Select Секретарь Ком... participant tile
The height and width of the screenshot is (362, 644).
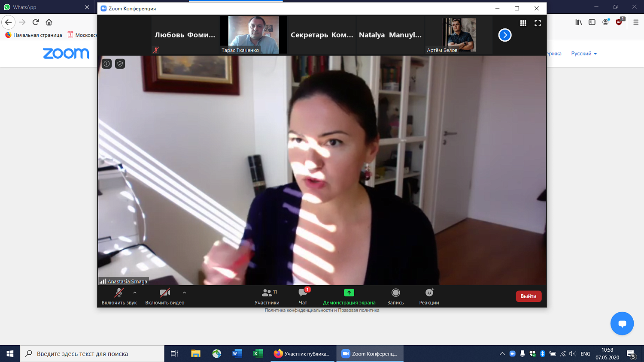322,35
